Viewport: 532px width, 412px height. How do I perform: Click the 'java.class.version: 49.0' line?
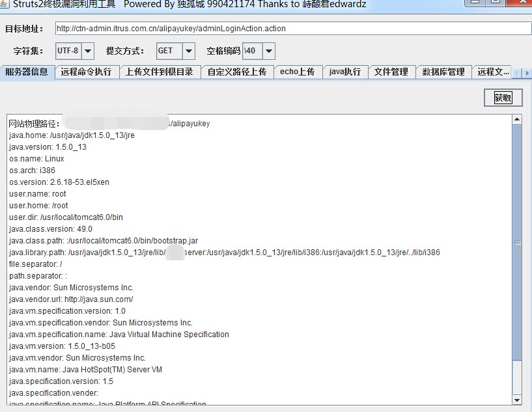[51, 229]
